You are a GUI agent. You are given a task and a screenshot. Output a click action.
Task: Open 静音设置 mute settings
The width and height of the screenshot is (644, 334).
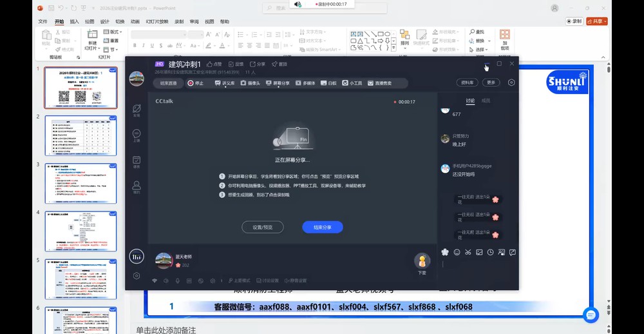click(x=296, y=280)
